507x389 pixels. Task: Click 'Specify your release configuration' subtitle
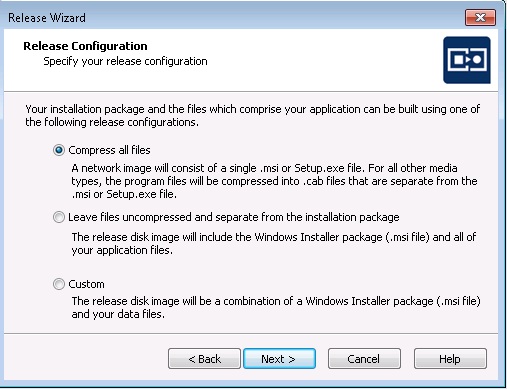(125, 61)
